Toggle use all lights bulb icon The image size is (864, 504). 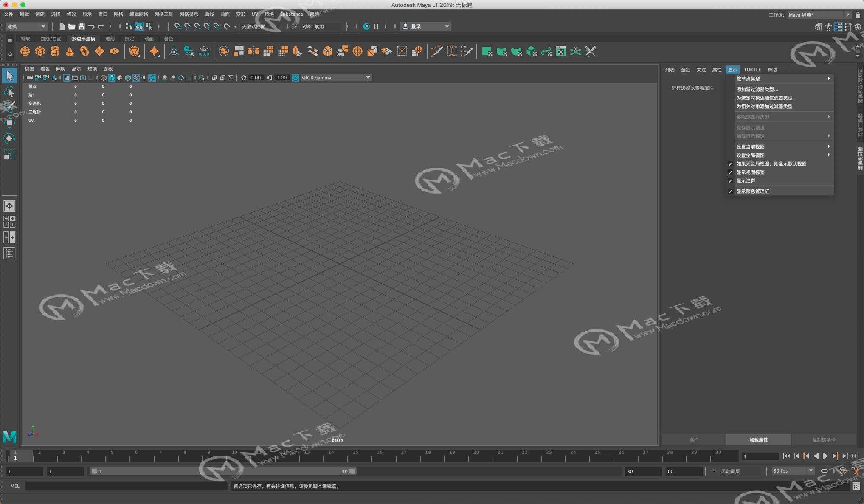144,78
